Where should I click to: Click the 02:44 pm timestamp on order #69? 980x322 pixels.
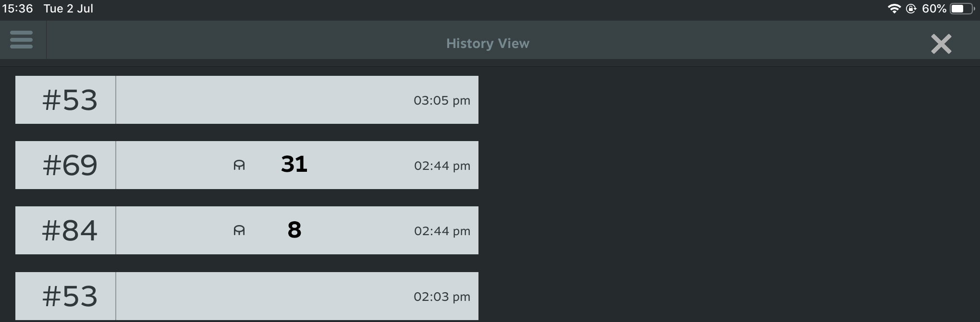[x=442, y=166]
